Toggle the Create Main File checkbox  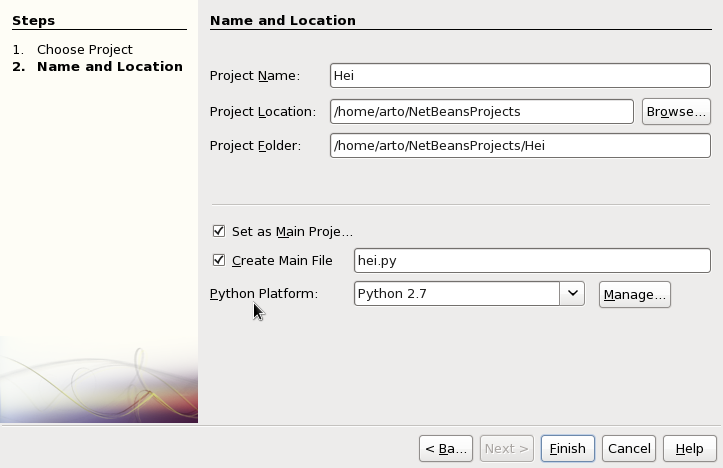point(219,260)
